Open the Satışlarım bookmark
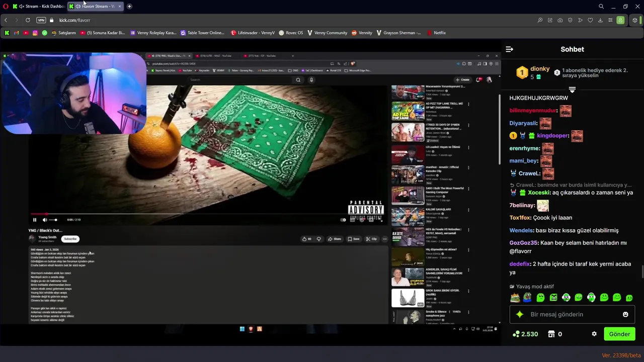644x362 pixels. coord(63,33)
